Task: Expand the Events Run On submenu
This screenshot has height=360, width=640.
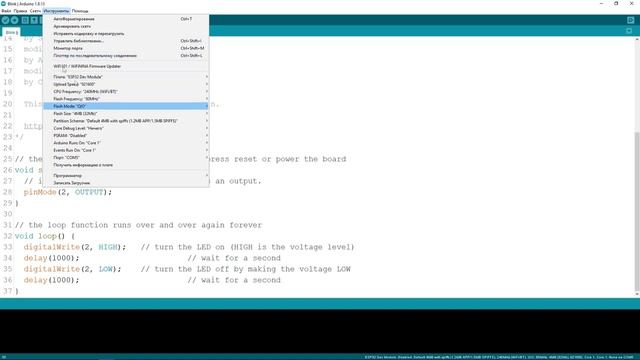Action: pos(126,150)
